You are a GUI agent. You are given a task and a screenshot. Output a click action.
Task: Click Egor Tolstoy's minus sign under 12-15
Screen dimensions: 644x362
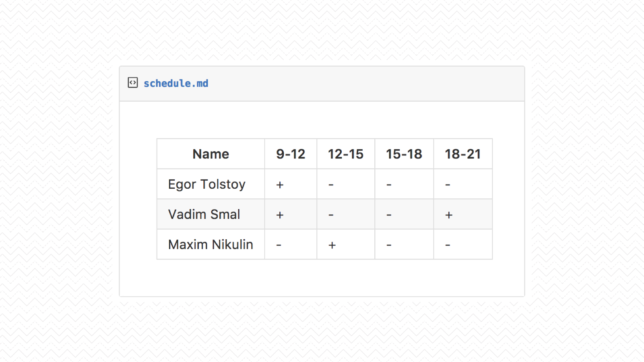331,185
